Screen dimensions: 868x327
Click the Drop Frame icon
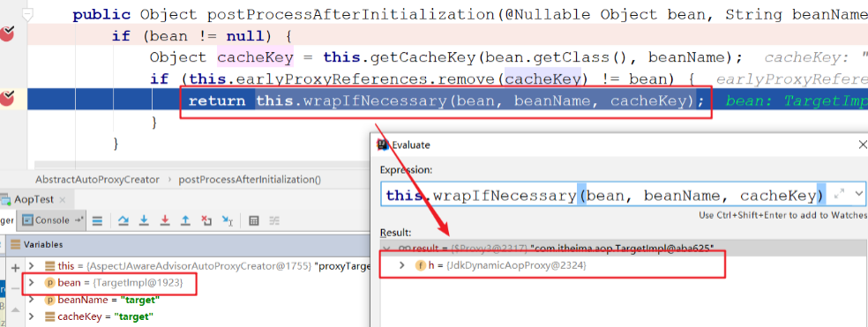point(206,220)
